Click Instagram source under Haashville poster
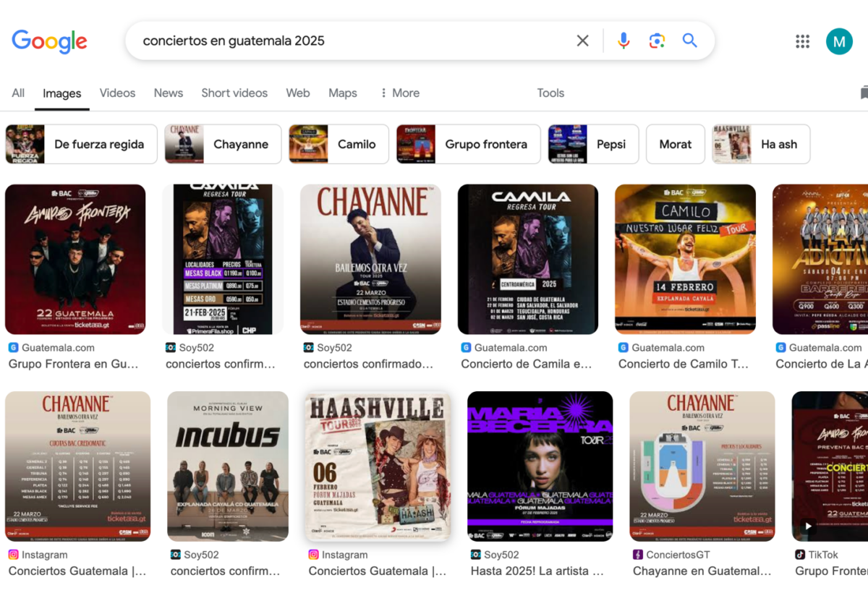The width and height of the screenshot is (868, 593). click(x=338, y=555)
